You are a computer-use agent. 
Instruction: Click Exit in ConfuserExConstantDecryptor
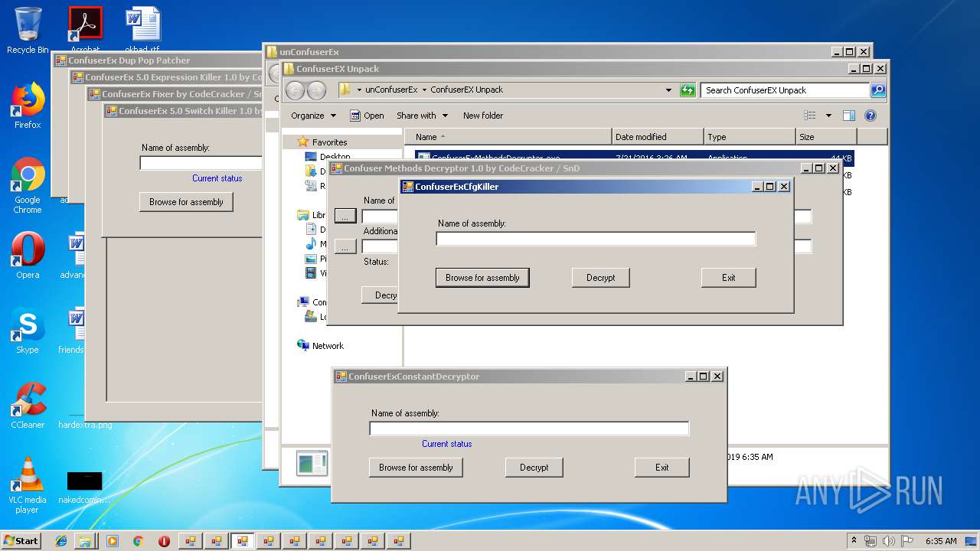tap(662, 468)
